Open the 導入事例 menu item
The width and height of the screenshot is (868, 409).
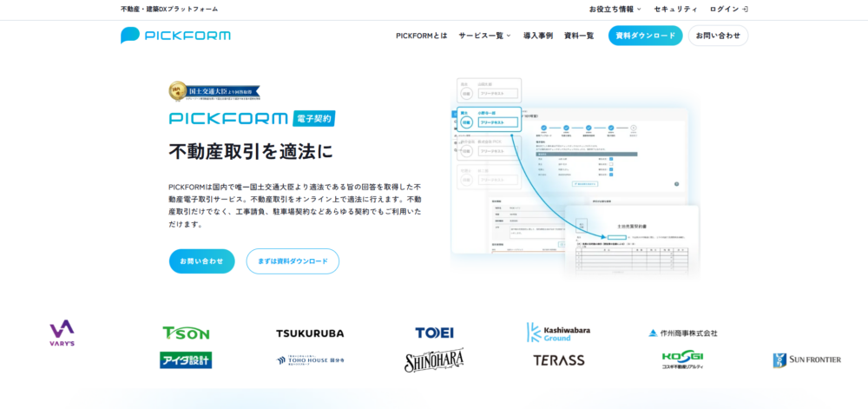(x=538, y=36)
